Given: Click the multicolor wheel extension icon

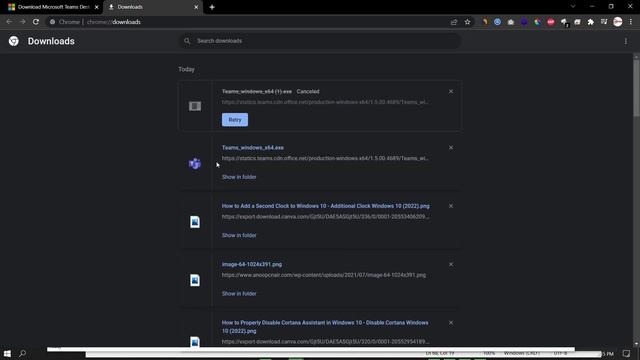Looking at the screenshot, I should tap(538, 22).
